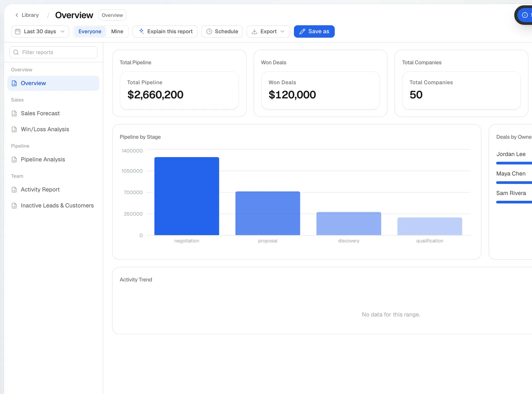The width and height of the screenshot is (532, 394).
Task: Click the Save as button
Action: (314, 31)
